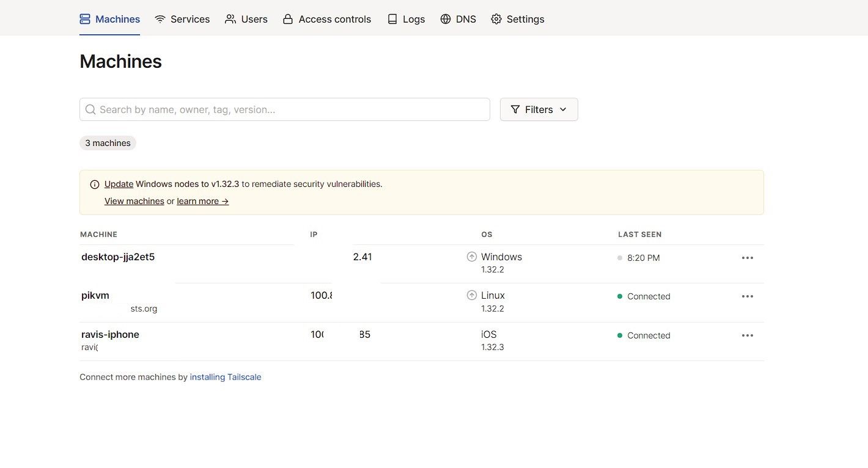Click the MACHINE column header
Image resolution: width=868 pixels, height=468 pixels.
(x=98, y=235)
